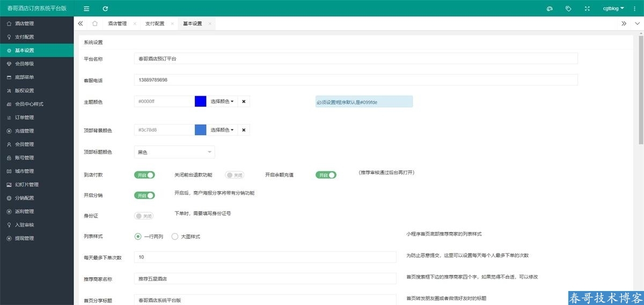Viewport: 644px width, 305px height.
Task: Open the 顶部标题颜色 dropdown
Action: 174,152
